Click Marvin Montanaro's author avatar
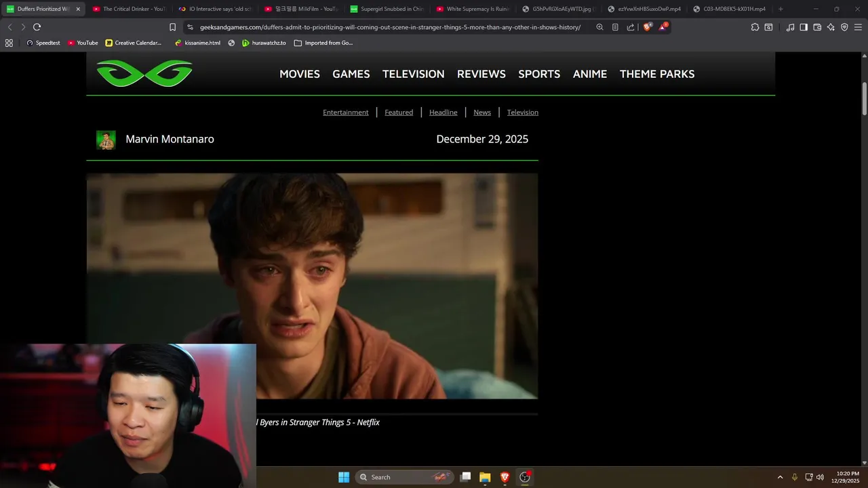868x488 pixels. coord(106,140)
